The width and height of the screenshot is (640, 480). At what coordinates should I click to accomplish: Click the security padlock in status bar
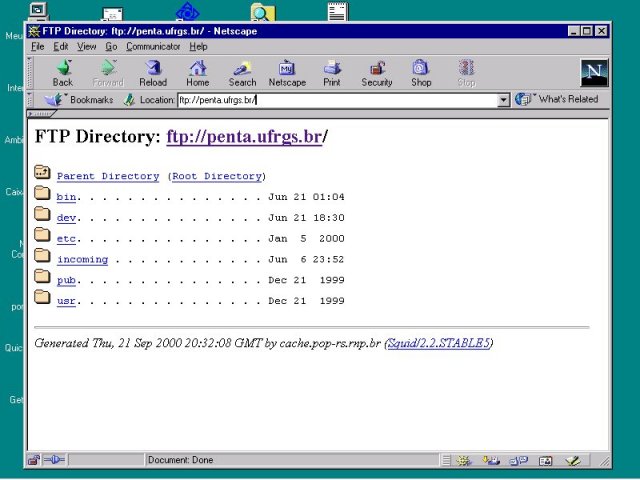33,460
